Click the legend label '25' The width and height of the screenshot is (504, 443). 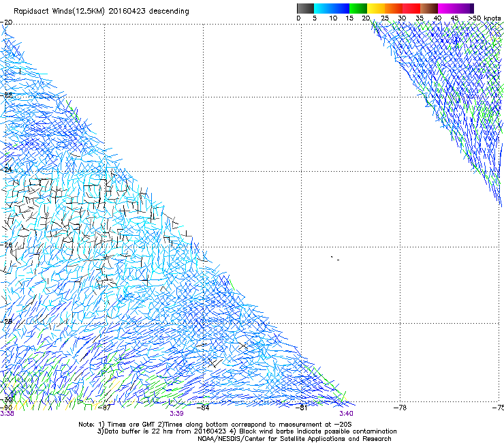[385, 18]
